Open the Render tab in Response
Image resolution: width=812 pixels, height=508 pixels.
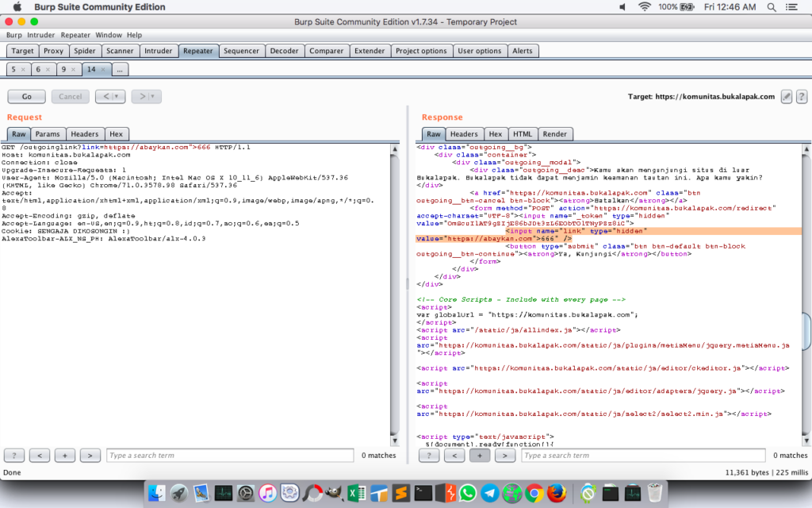tap(554, 134)
